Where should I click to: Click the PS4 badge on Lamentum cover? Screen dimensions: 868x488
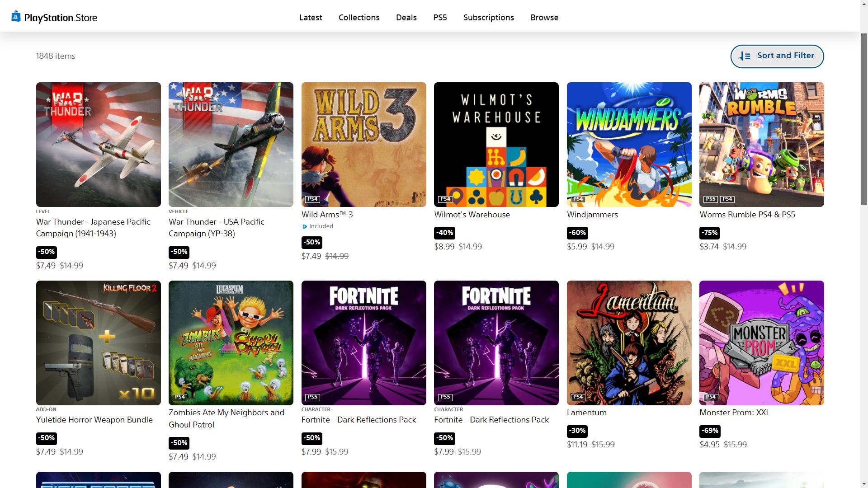[x=578, y=397]
